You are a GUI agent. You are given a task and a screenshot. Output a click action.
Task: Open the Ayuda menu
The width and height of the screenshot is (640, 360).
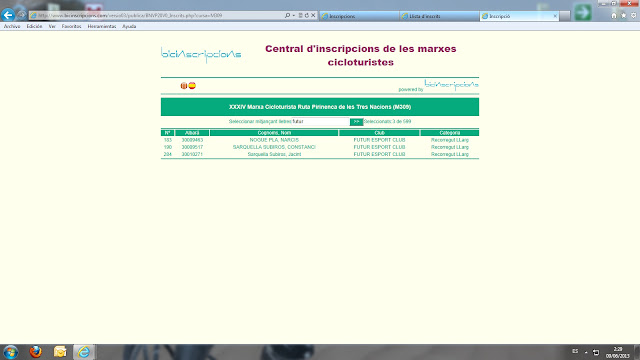point(129,26)
